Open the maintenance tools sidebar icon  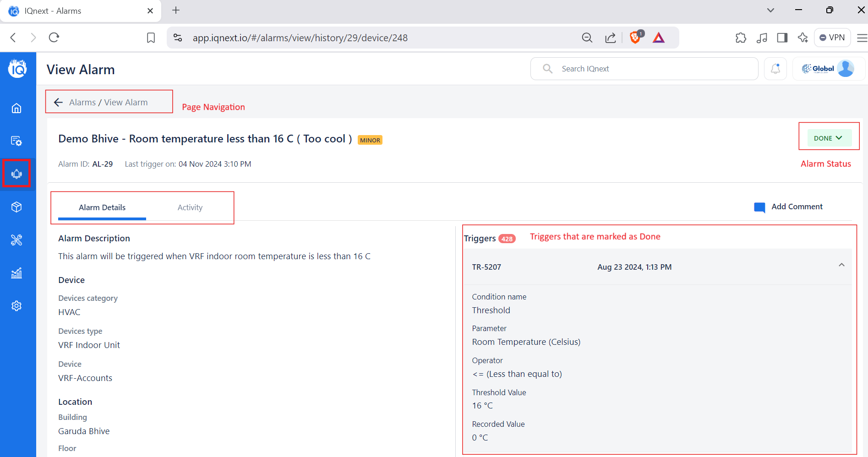(16, 240)
